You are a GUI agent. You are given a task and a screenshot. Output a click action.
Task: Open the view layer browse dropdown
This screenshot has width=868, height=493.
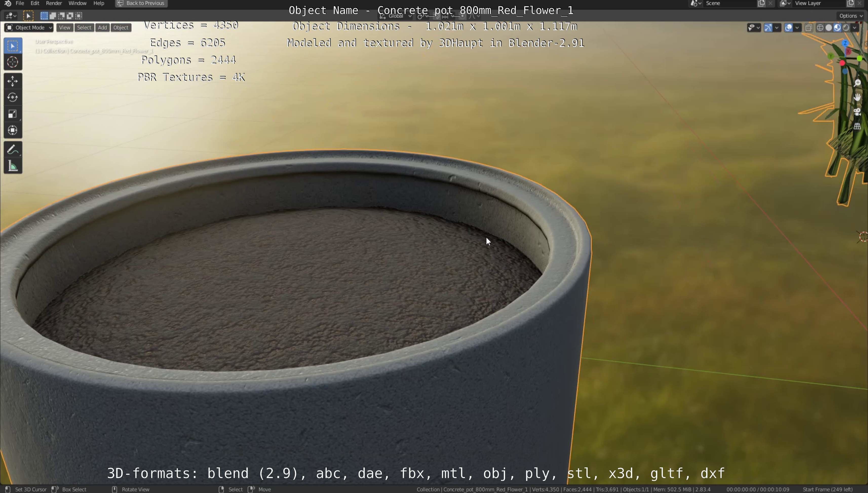(x=785, y=3)
